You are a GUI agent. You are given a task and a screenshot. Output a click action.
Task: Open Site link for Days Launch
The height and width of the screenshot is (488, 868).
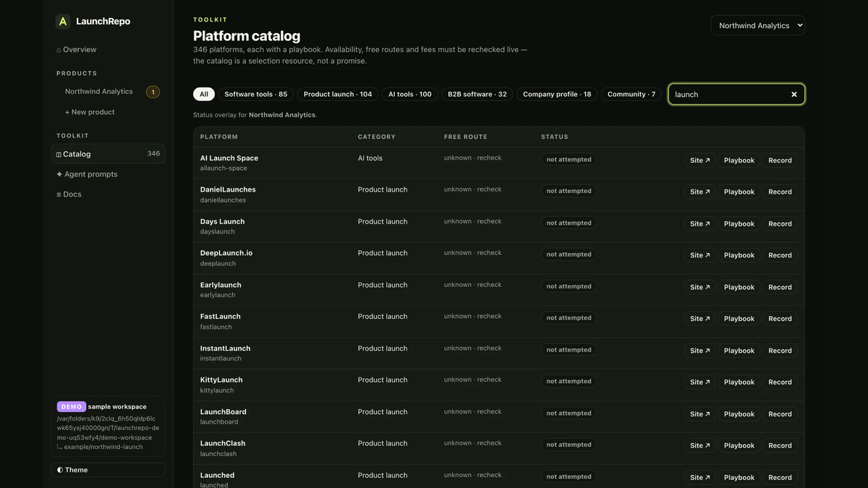(700, 223)
